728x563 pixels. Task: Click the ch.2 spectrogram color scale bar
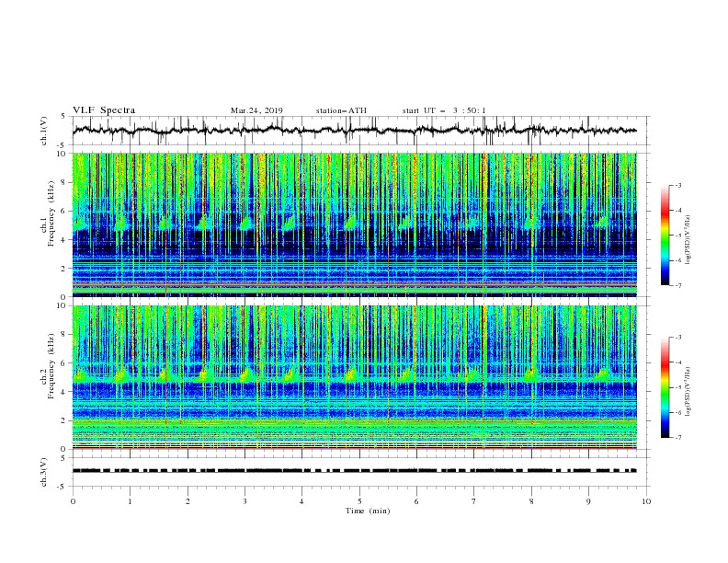(x=665, y=387)
